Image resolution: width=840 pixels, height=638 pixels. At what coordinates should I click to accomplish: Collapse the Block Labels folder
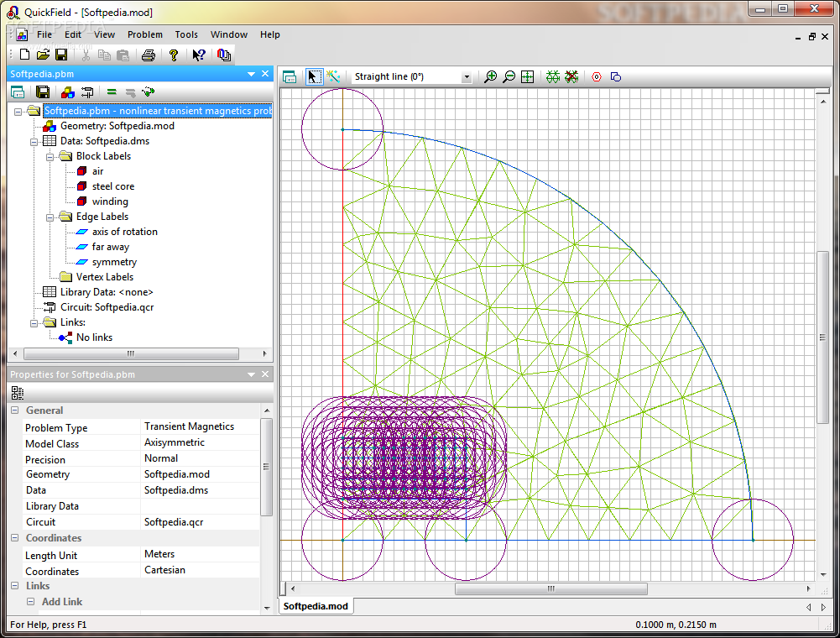coord(50,157)
